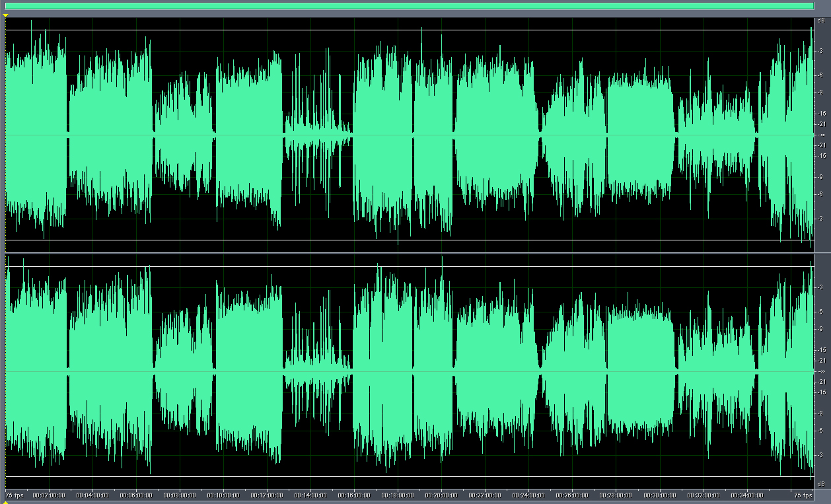Image resolution: width=831 pixels, height=504 pixels.
Task: Click the 00:20:00:00 timeline mark
Action: (441, 495)
